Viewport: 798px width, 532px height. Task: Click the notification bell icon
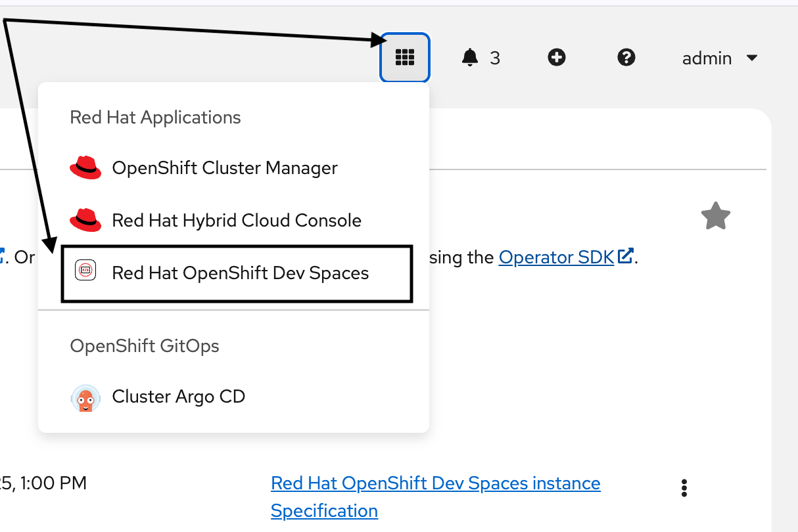pos(469,57)
